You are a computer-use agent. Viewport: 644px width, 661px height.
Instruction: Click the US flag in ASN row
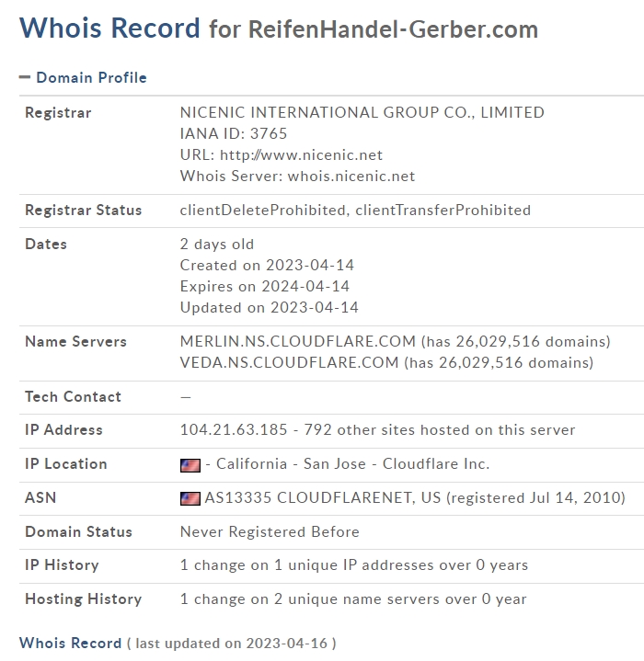190,498
